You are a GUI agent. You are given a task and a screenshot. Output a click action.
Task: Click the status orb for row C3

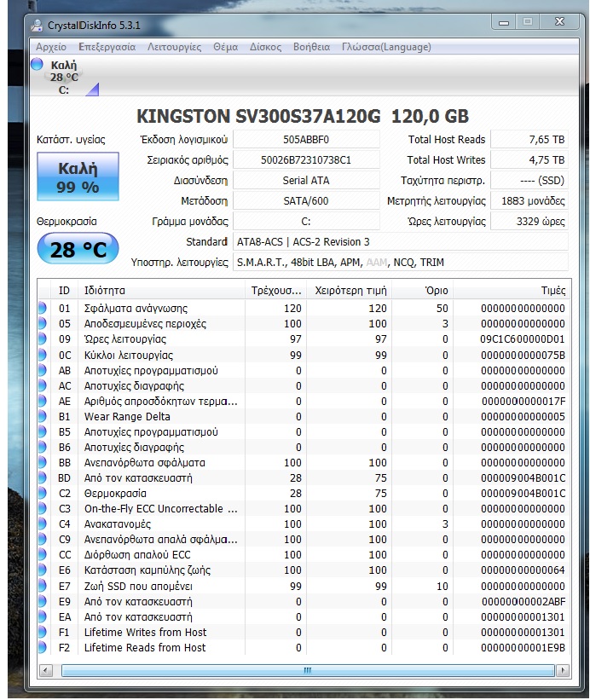pos(43,508)
